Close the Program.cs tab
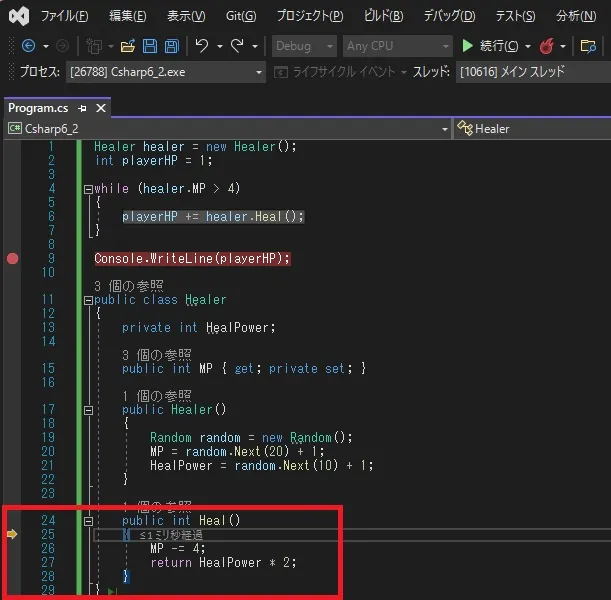The image size is (611, 600). (x=101, y=108)
